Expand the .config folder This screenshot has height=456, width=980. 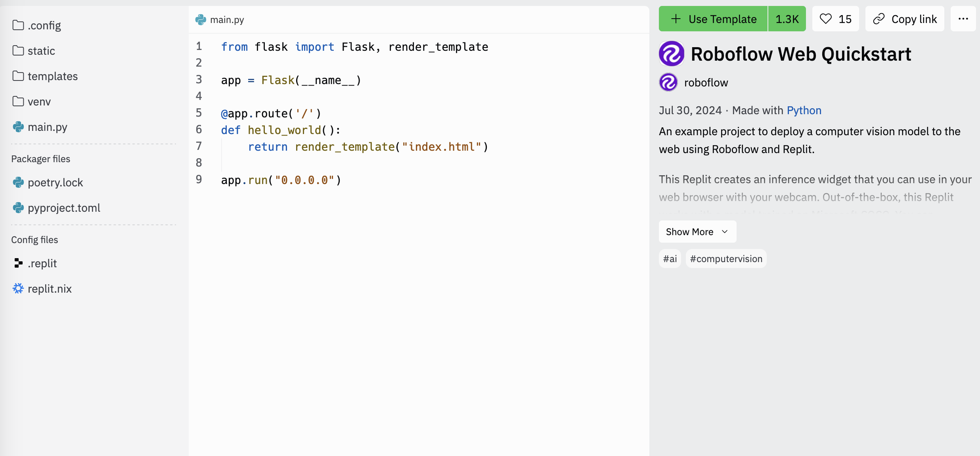(44, 25)
